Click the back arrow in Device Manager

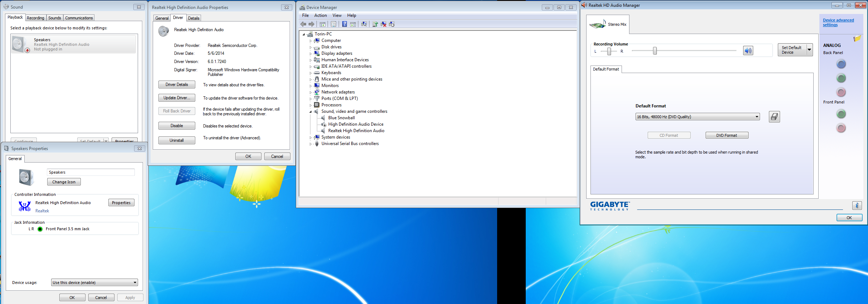click(x=303, y=24)
